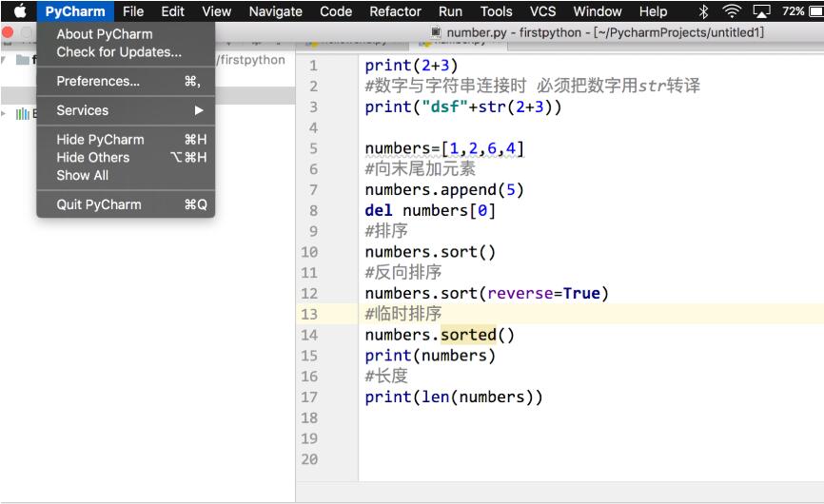
Task: Choose Hide Others in the menu
Action: click(x=92, y=157)
